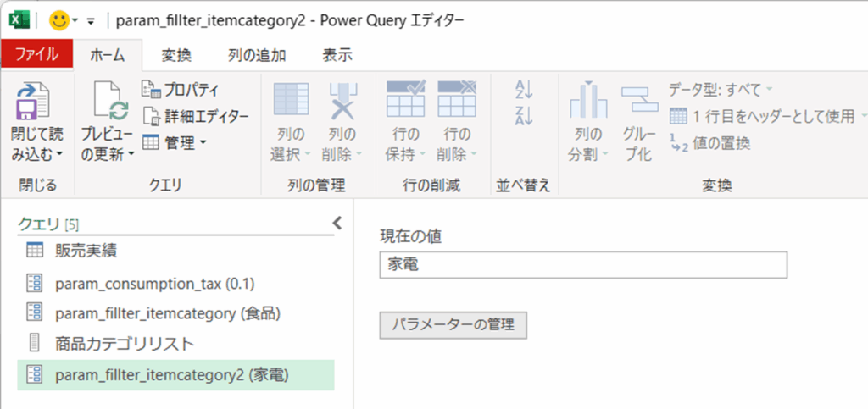Click the Manage Parameter (パラメーターの管理) button
Screen dimensions: 868x409
coord(453,324)
